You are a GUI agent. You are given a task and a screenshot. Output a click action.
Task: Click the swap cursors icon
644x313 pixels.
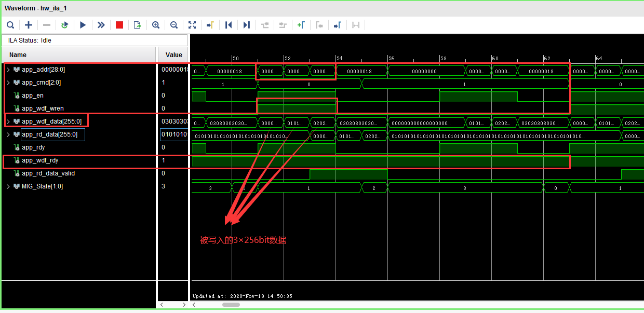coord(356,25)
